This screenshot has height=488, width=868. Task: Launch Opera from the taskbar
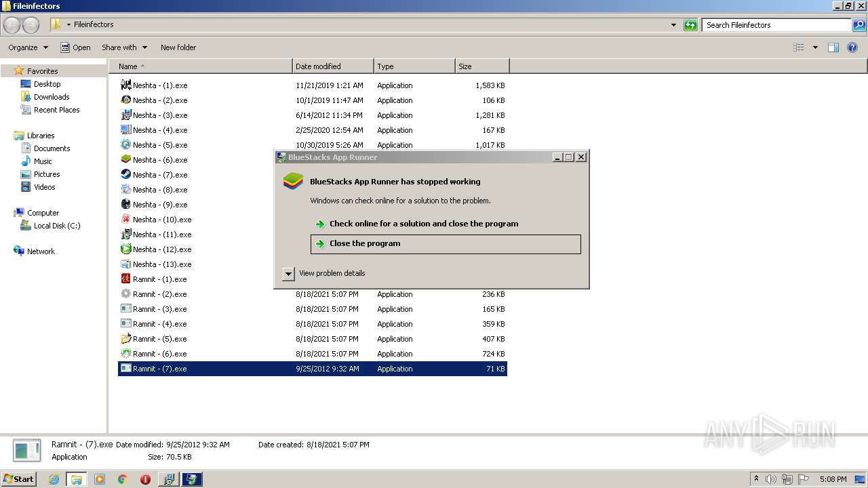(145, 479)
